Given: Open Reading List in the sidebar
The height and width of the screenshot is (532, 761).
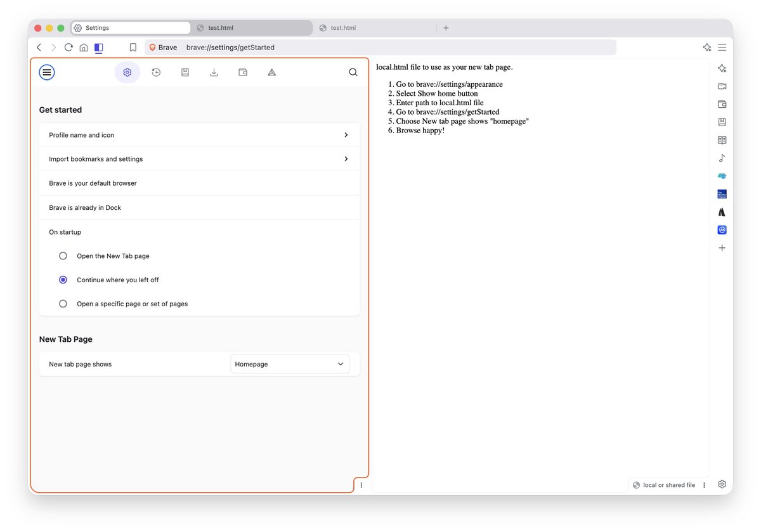Looking at the screenshot, I should coord(722,140).
